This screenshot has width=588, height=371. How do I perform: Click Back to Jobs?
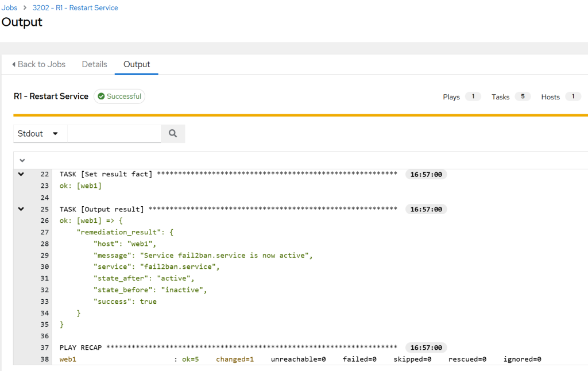click(x=41, y=64)
